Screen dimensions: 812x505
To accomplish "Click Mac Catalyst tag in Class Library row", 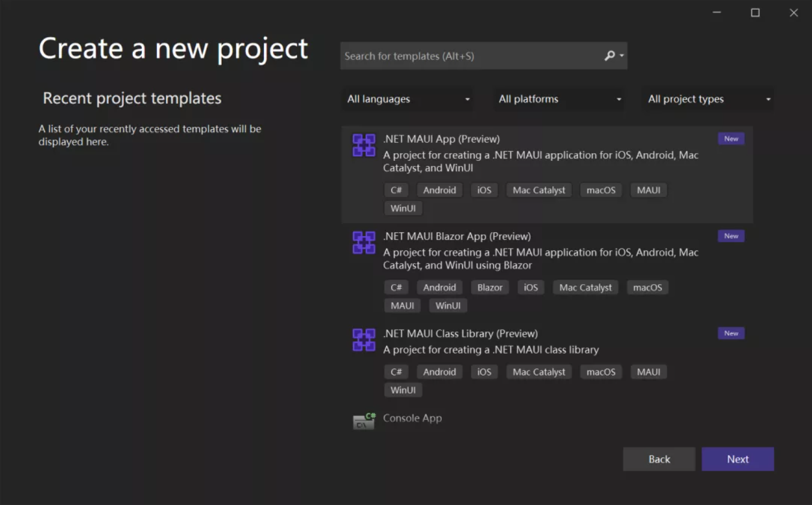I will click(539, 372).
